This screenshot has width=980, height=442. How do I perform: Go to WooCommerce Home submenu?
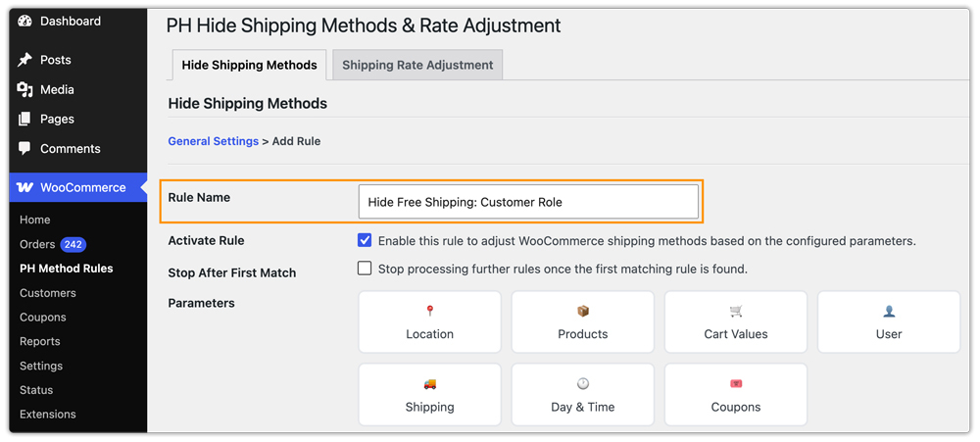(35, 221)
